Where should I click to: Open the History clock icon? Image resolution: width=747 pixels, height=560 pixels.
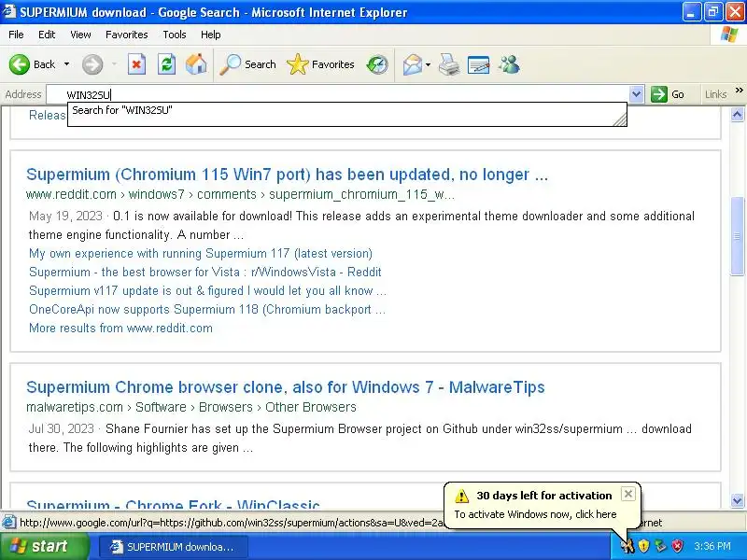[377, 64]
